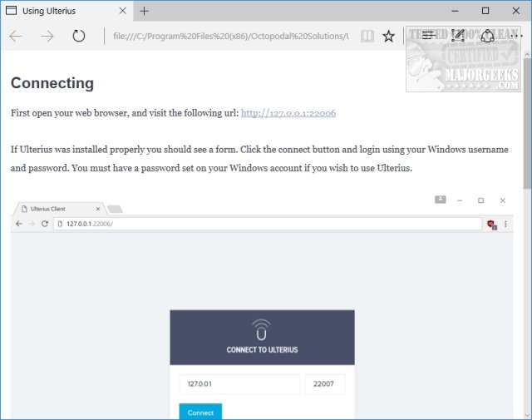Open reading view using the book icon

pos(367,36)
